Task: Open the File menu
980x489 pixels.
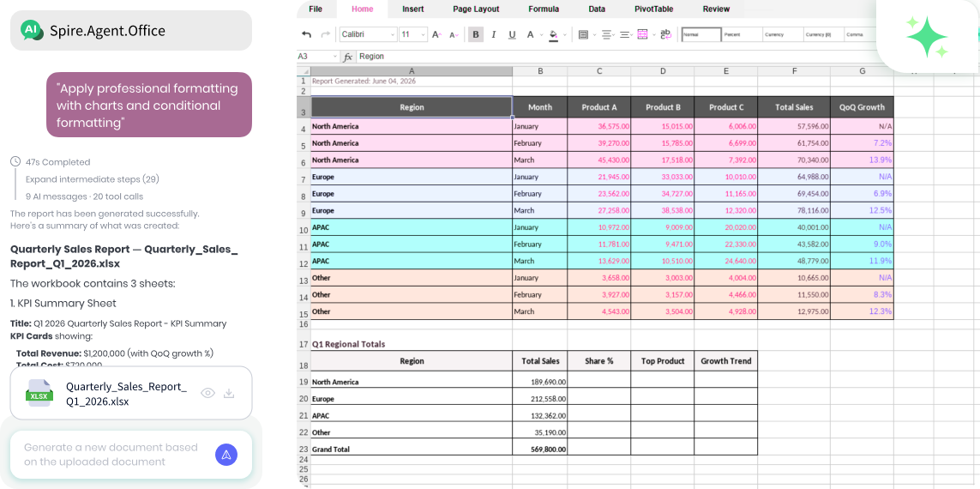Action: (316, 9)
